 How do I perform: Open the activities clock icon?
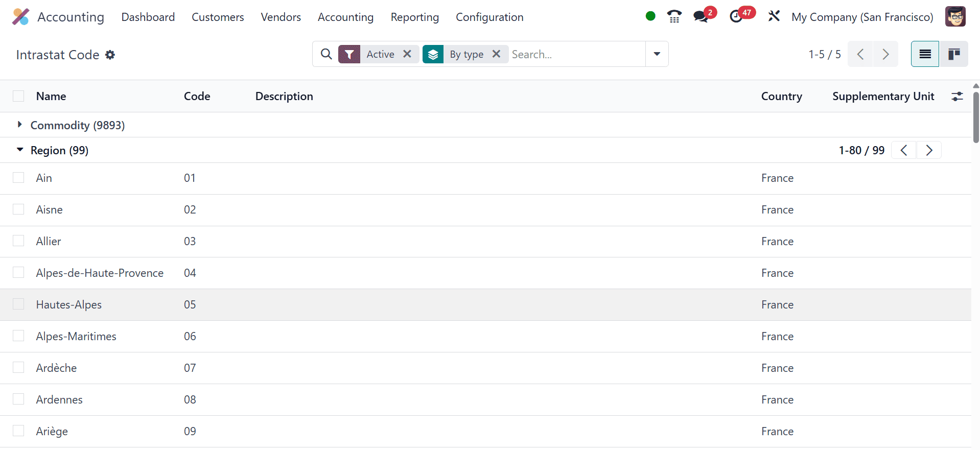point(736,16)
